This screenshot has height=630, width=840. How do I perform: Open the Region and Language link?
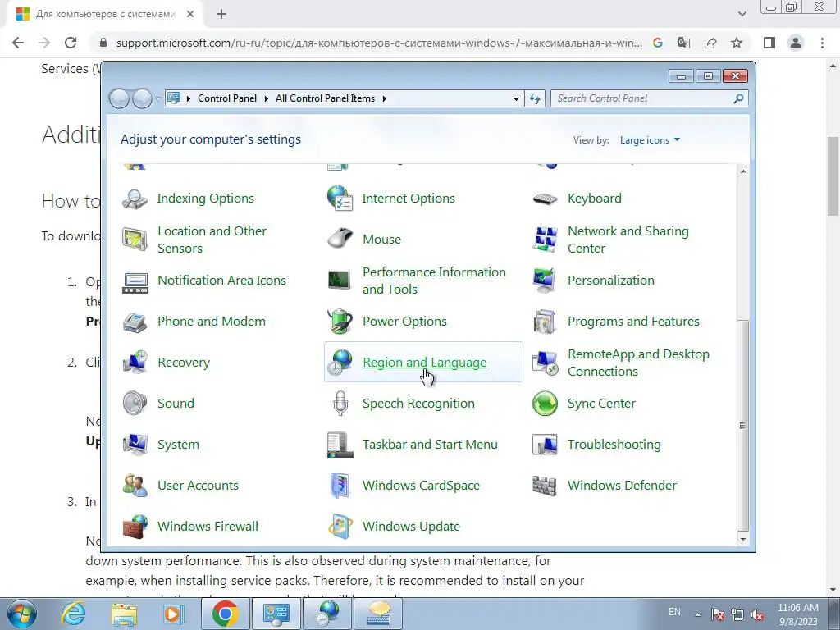pos(424,362)
